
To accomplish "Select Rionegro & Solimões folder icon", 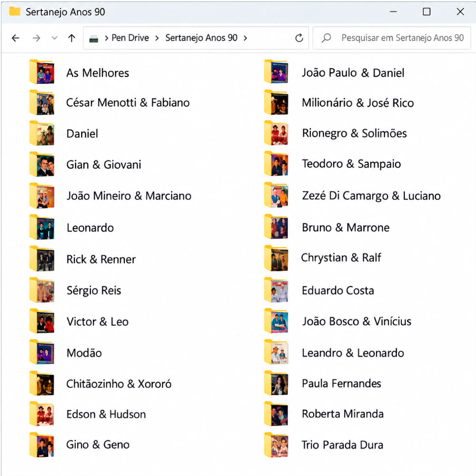I will (276, 133).
